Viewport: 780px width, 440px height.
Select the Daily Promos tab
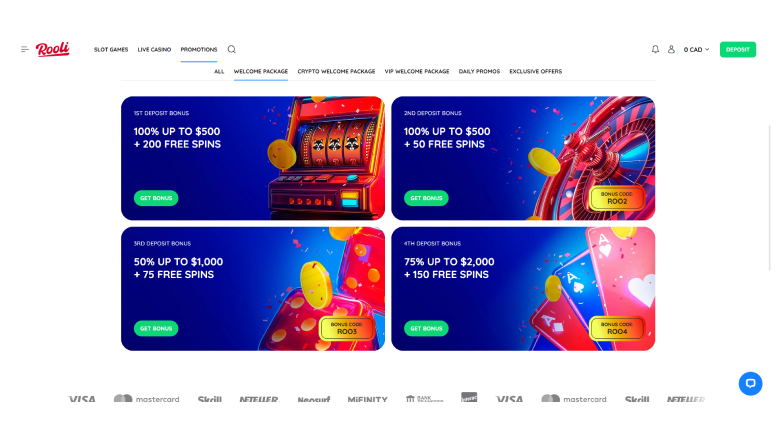(x=479, y=72)
